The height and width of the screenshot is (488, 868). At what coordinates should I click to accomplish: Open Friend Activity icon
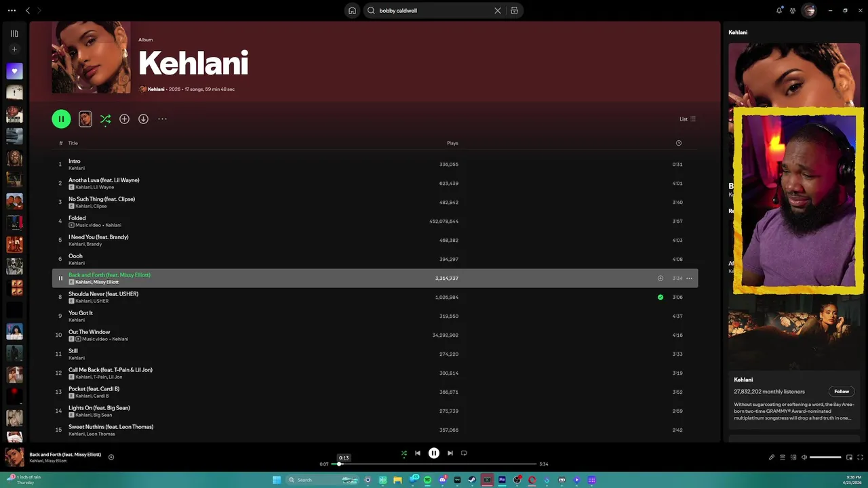793,10
